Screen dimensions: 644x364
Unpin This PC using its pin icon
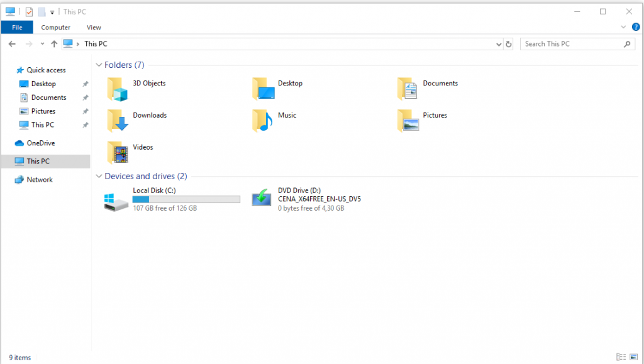point(86,125)
